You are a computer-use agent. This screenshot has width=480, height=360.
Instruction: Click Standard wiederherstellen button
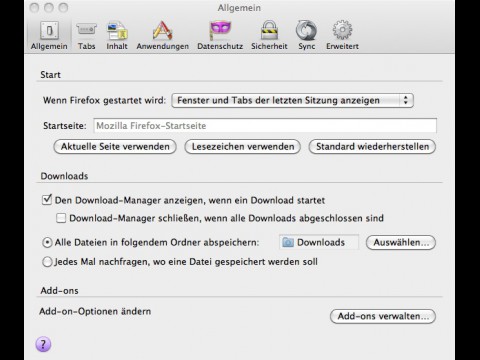point(372,147)
